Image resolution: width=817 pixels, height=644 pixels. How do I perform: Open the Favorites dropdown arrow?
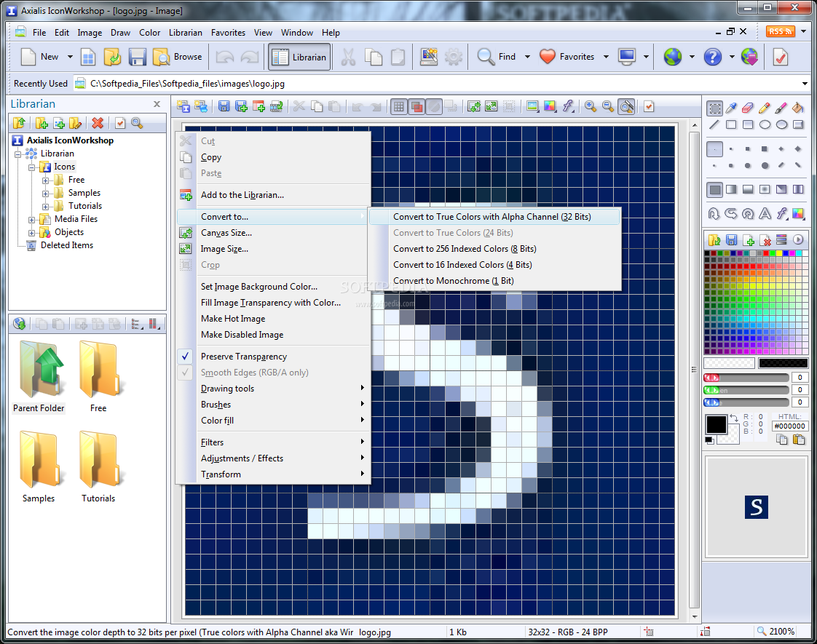pyautogui.click(x=606, y=57)
